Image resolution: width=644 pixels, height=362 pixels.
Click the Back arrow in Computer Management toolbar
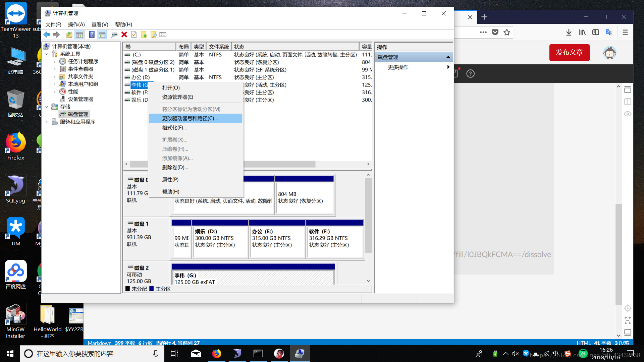point(47,35)
